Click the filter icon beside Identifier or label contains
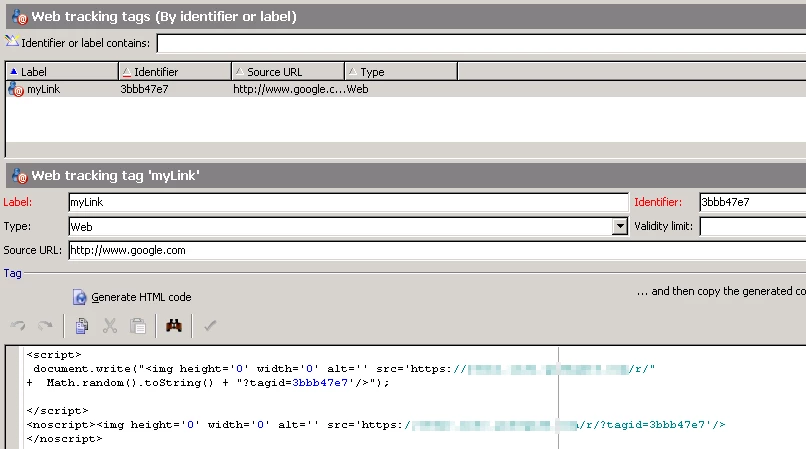806x449 pixels. tap(11, 41)
